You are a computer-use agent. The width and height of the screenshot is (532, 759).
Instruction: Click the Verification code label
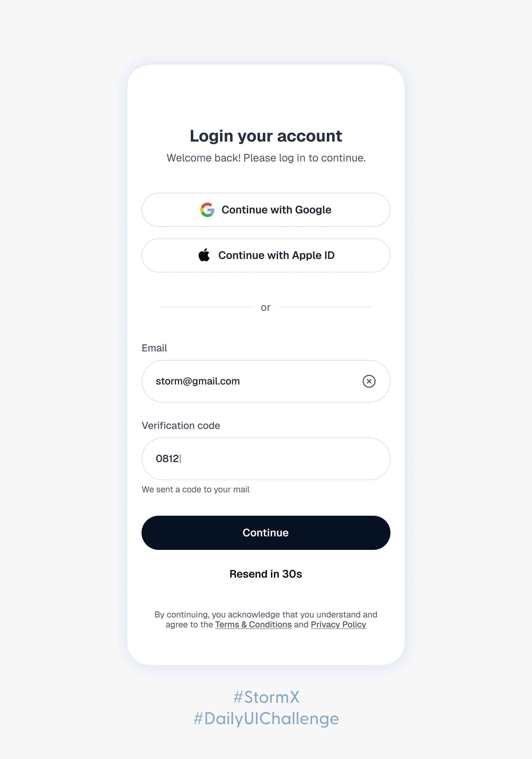181,425
